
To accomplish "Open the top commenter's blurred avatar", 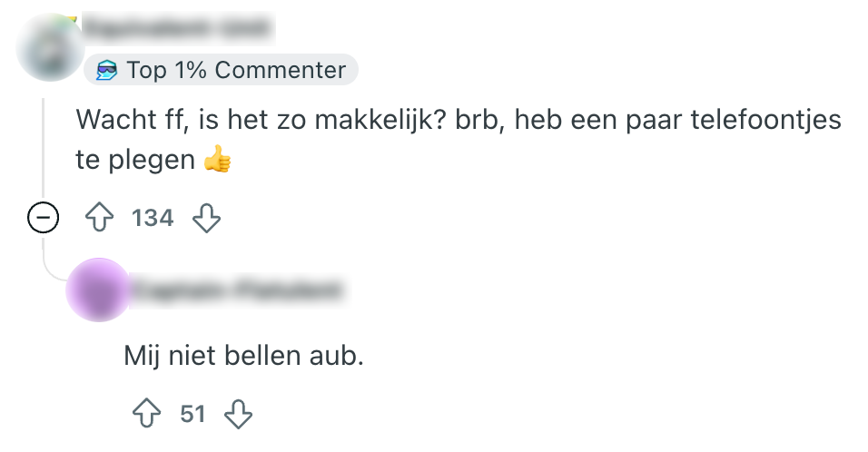I will tap(51, 47).
